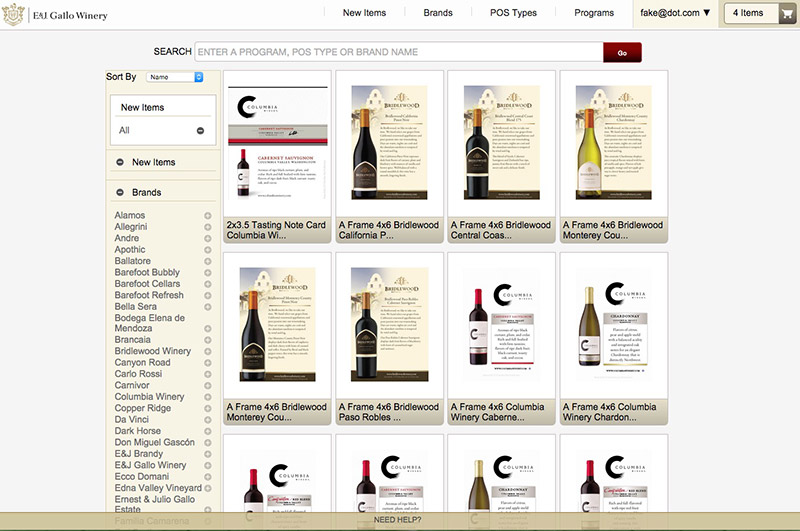This screenshot has height=531, width=800.
Task: Open A Frame 4x6 Bridlewood Central Coast thumbnail
Action: [x=502, y=144]
